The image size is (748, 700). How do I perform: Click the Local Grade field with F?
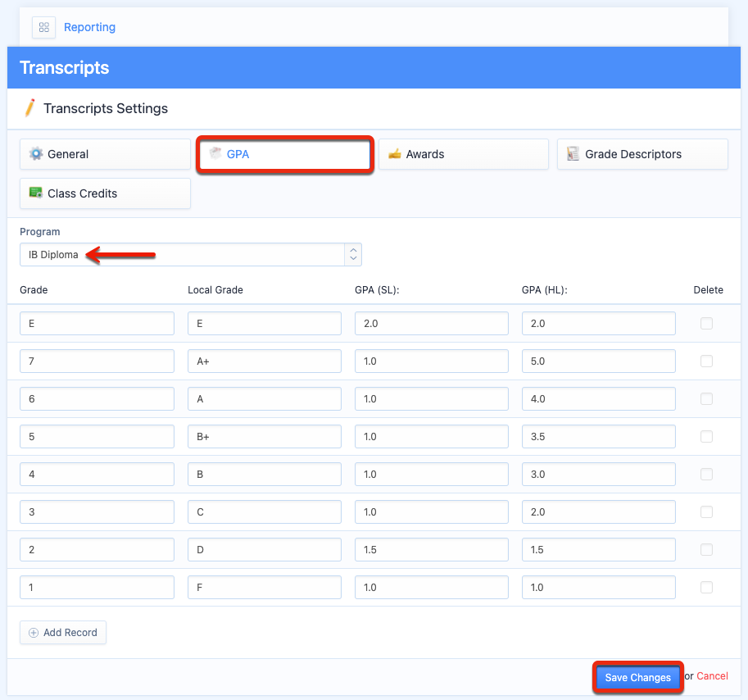point(265,588)
